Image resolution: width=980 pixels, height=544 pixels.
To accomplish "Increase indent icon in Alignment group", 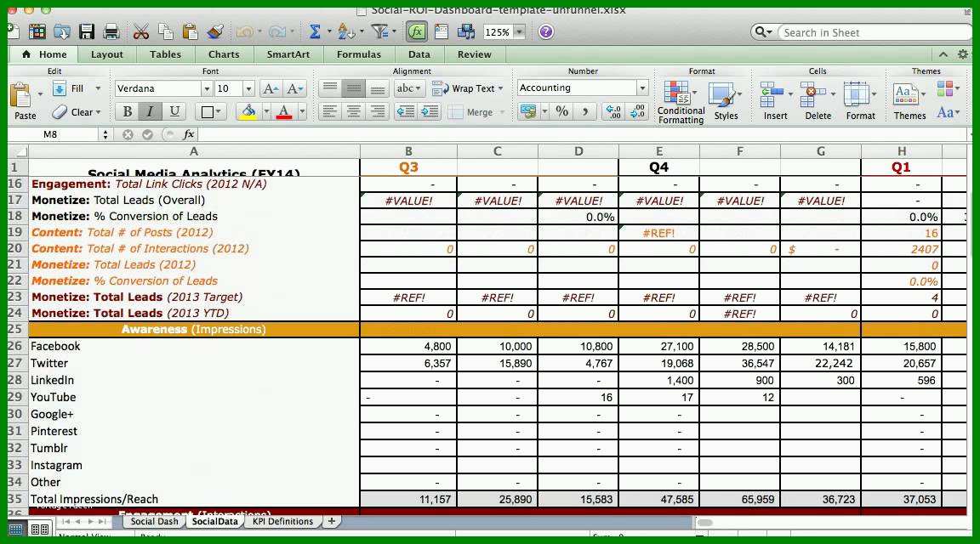I will 430,112.
